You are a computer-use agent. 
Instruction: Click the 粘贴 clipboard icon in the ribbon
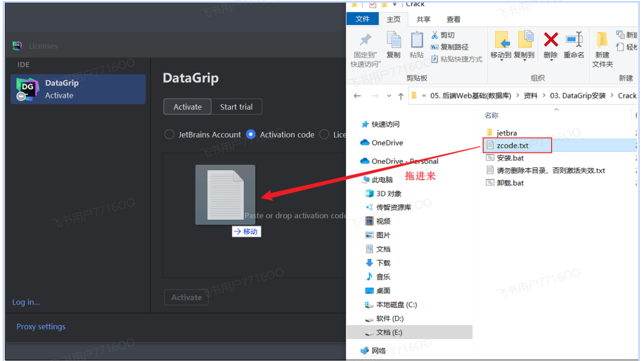point(417,39)
